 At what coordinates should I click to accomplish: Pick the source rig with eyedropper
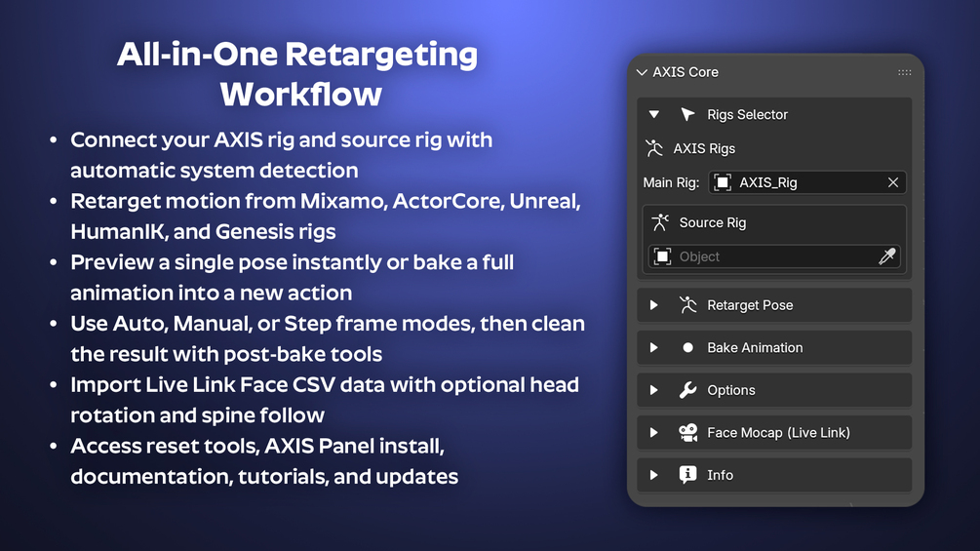(x=886, y=256)
